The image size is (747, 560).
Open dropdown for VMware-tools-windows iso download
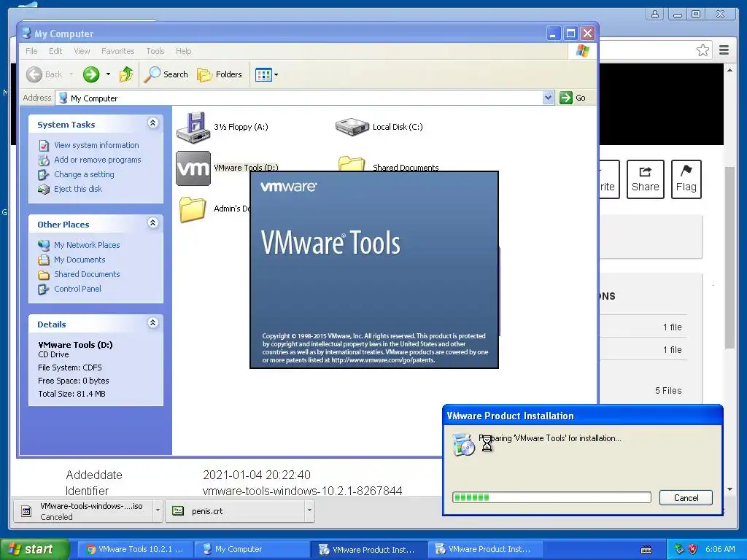click(x=158, y=510)
